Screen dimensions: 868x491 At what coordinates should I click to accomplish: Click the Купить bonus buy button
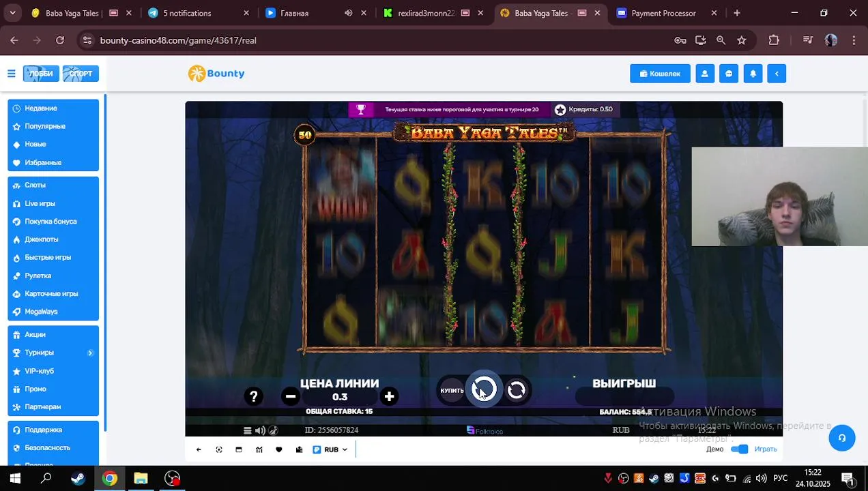point(452,390)
